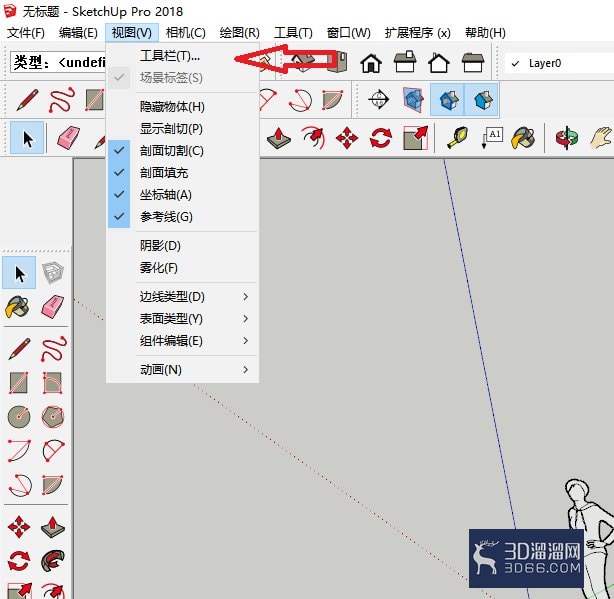Select right side view house icon

pos(405,62)
